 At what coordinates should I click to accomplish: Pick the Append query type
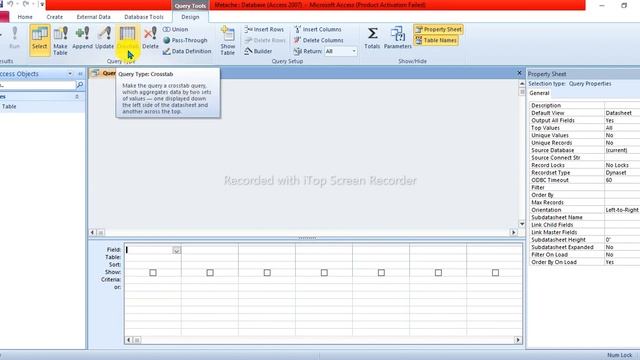pos(82,38)
